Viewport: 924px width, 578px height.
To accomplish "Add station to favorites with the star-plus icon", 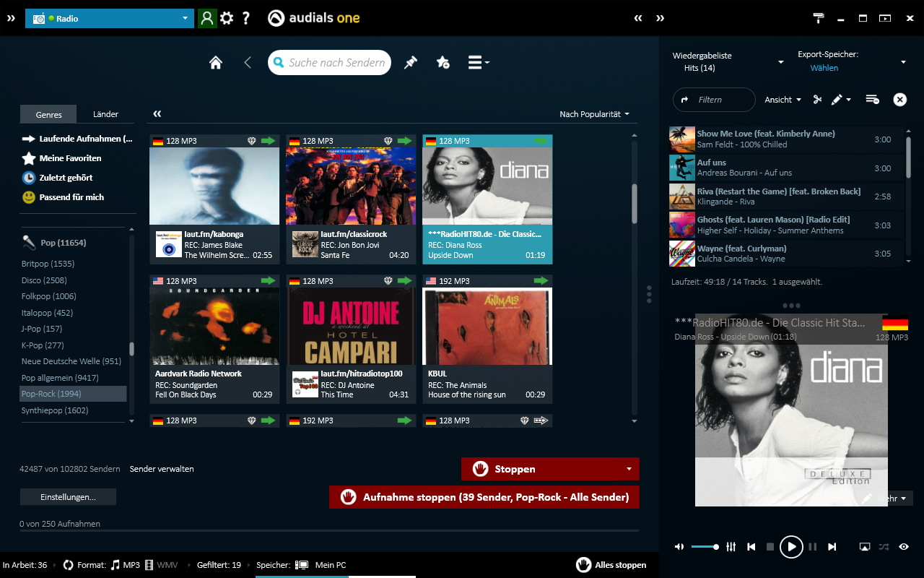I will (x=443, y=63).
